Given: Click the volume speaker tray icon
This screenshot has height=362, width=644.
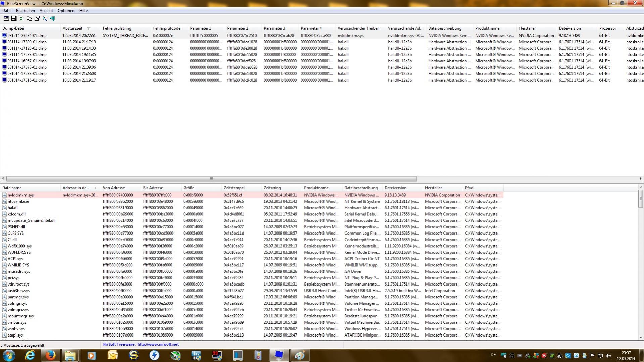Looking at the screenshot, I should tap(608, 356).
